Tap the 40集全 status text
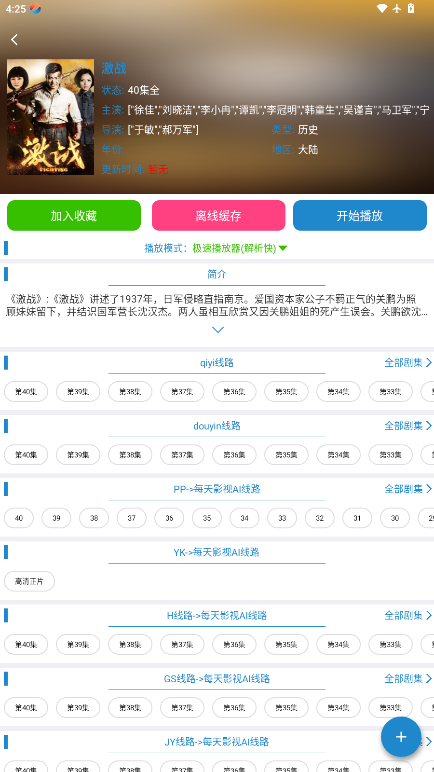 [143, 90]
